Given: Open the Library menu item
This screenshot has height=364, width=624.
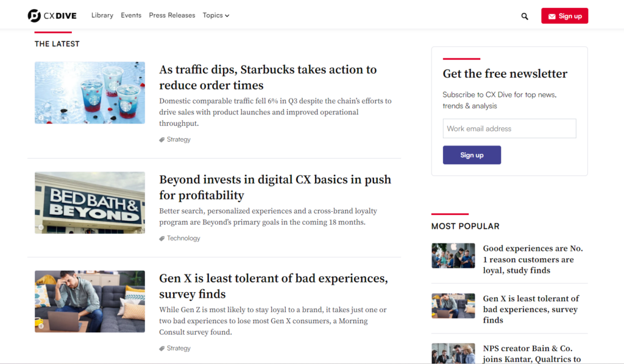Looking at the screenshot, I should (x=102, y=15).
